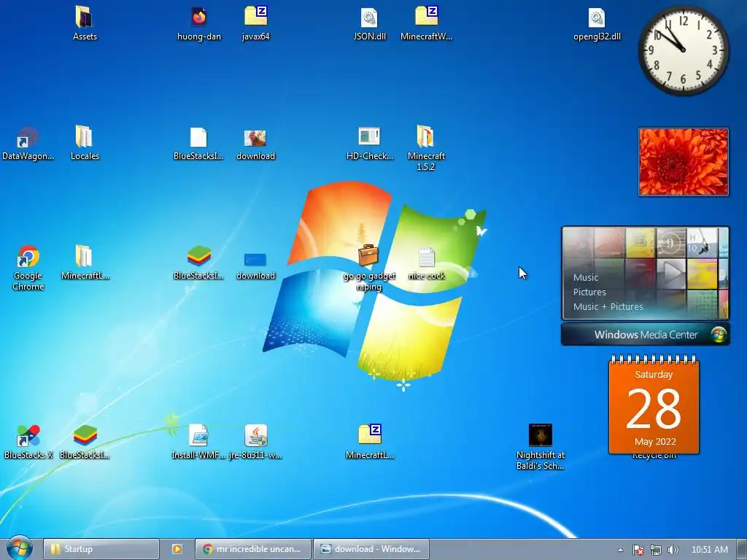Open Pictures in the Media Center gadget

tap(589, 292)
